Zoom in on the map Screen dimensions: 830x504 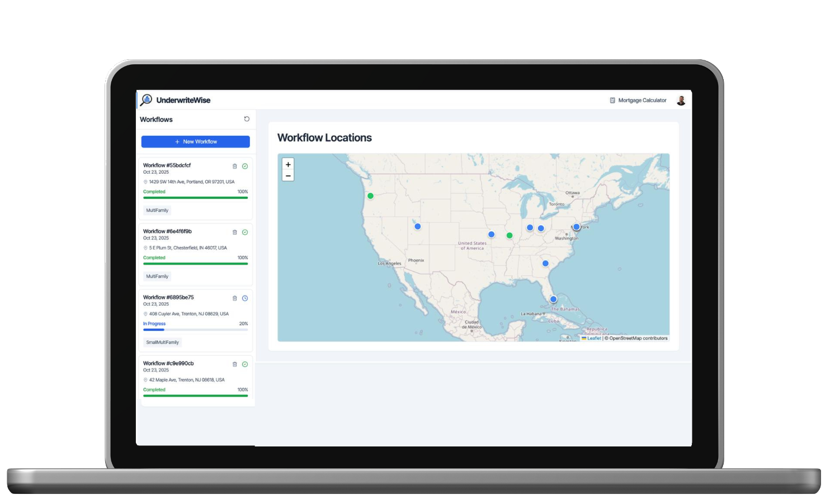tap(288, 164)
